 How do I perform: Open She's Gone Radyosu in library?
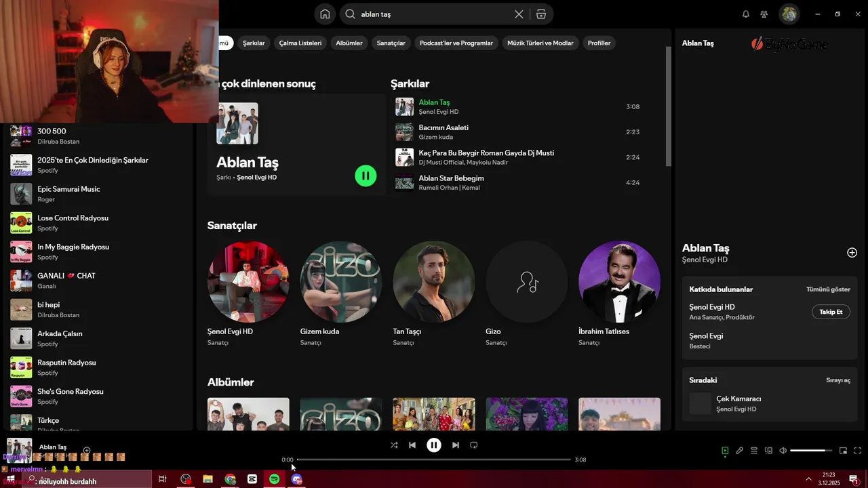pyautogui.click(x=98, y=396)
